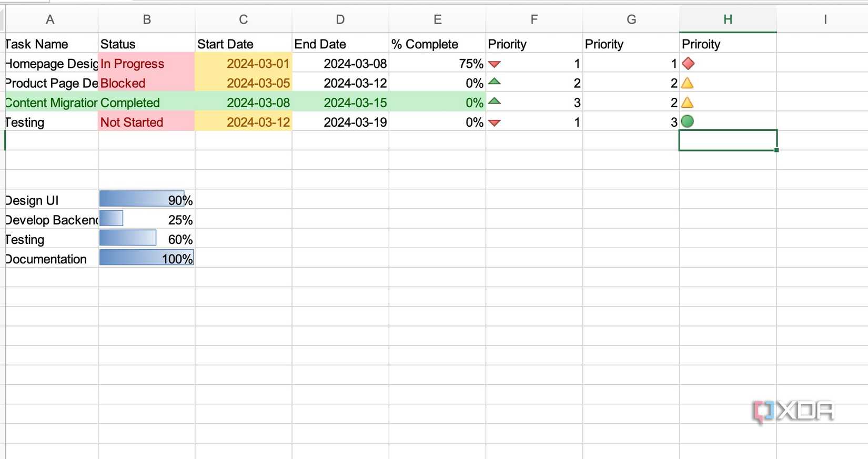Select column A header
The image size is (868, 459).
pyautogui.click(x=50, y=19)
